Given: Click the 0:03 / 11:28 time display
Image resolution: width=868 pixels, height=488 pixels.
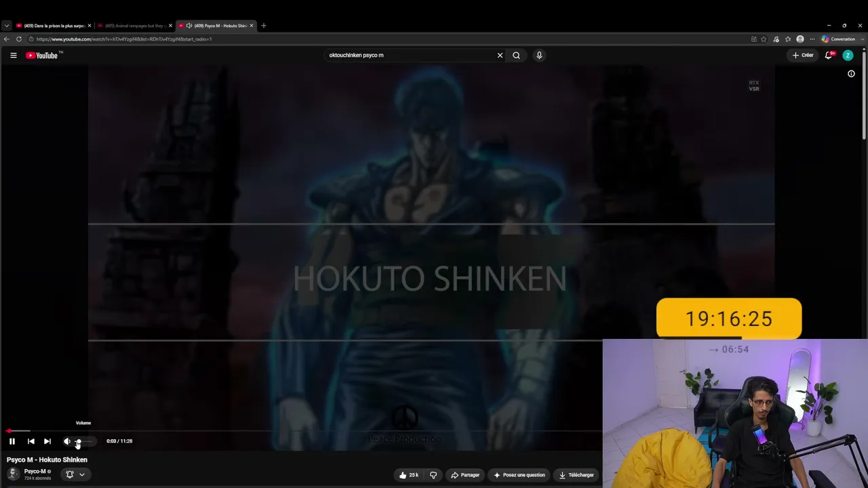Looking at the screenshot, I should (119, 441).
